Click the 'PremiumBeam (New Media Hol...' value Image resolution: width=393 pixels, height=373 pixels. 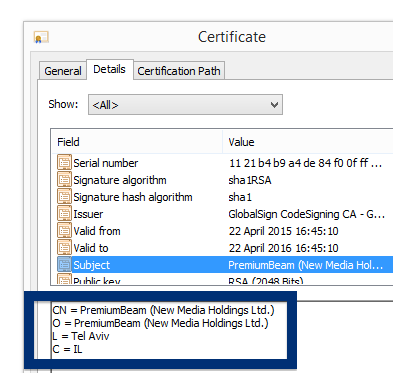coord(305,265)
